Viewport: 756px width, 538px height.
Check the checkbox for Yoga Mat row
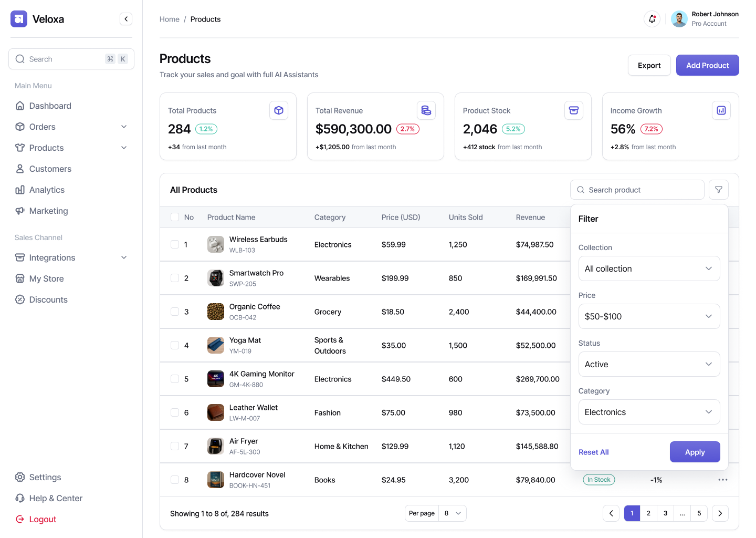point(175,345)
